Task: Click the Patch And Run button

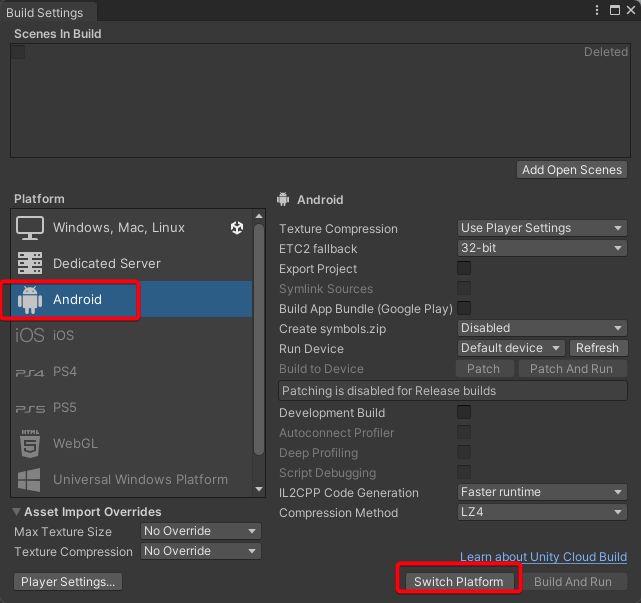Action: (572, 369)
